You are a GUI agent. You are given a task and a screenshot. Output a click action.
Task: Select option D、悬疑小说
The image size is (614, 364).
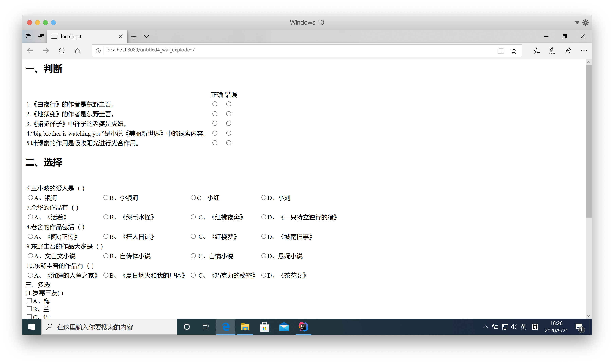pyautogui.click(x=264, y=256)
